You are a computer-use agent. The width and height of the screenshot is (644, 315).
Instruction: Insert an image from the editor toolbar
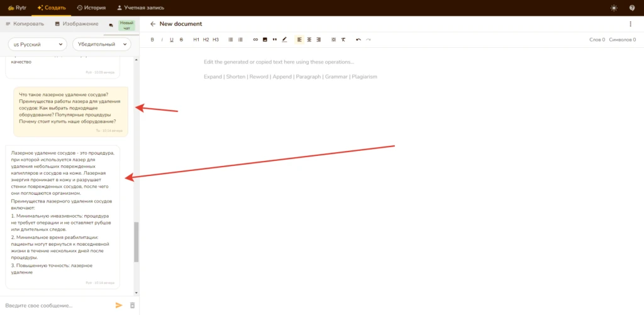(x=265, y=40)
